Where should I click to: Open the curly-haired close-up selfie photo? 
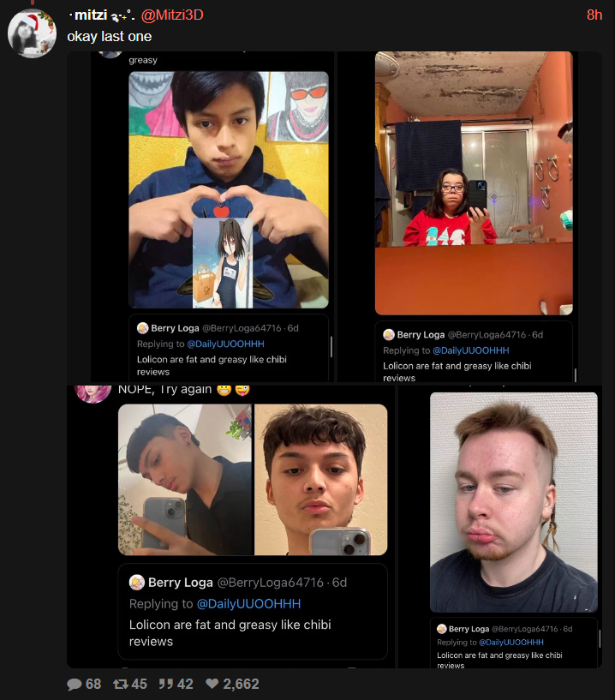(321, 480)
